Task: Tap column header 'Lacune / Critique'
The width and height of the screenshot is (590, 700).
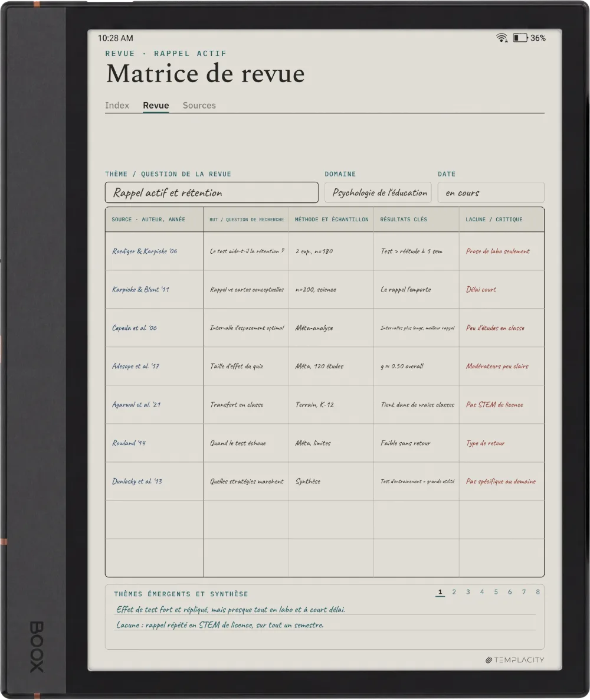Action: (x=501, y=219)
